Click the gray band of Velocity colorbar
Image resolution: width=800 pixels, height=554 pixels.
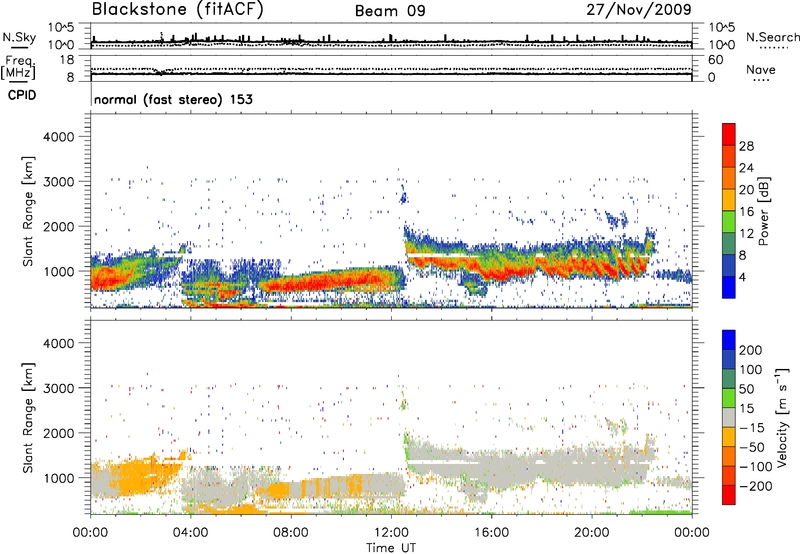(x=729, y=417)
